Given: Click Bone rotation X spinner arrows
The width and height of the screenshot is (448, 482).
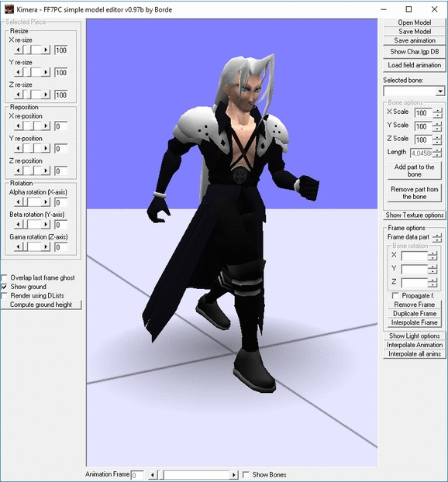Looking at the screenshot, I should coord(432,256).
